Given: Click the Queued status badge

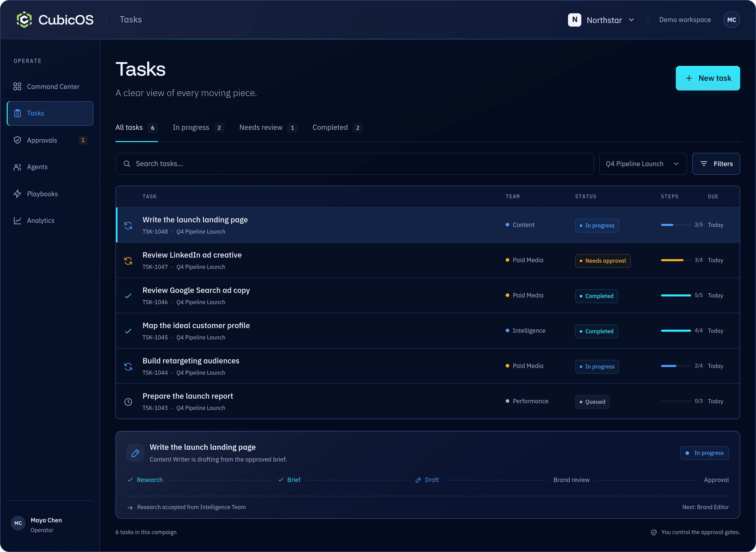Looking at the screenshot, I should (x=592, y=402).
